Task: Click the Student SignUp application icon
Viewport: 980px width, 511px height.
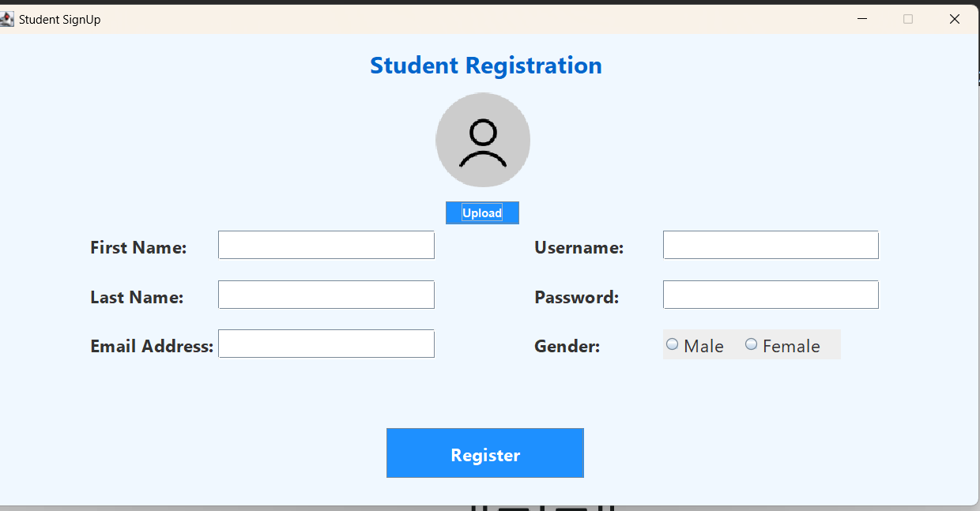Action: tap(8, 17)
